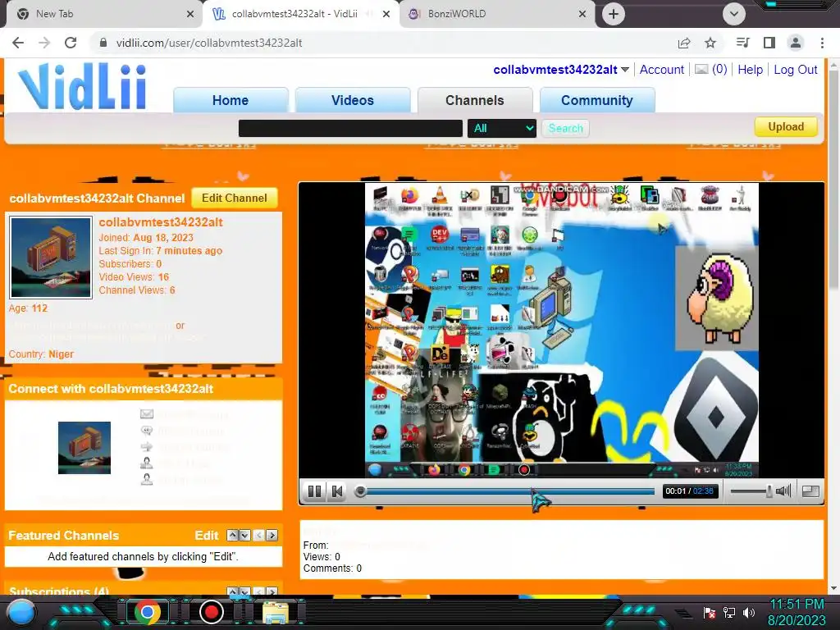
Task: Click the Upload button
Action: [786, 127]
